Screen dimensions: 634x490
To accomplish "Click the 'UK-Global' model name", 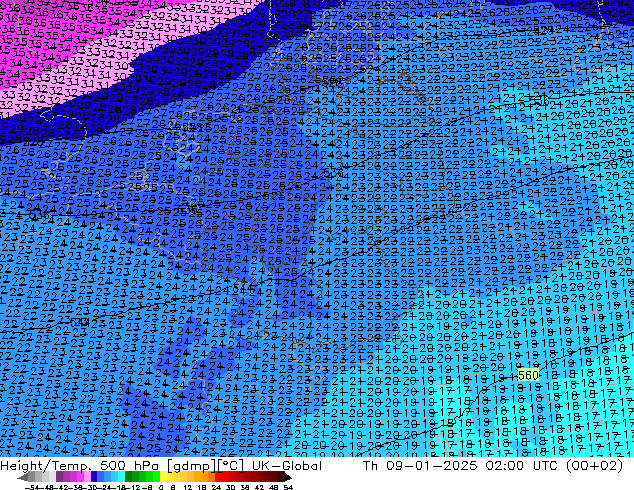I will [x=287, y=466].
